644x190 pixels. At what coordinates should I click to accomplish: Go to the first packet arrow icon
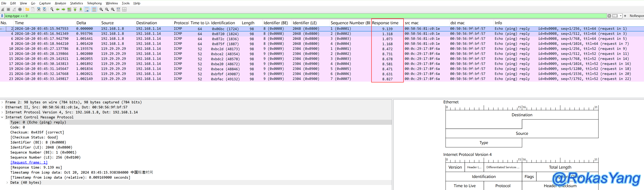pos(75,10)
